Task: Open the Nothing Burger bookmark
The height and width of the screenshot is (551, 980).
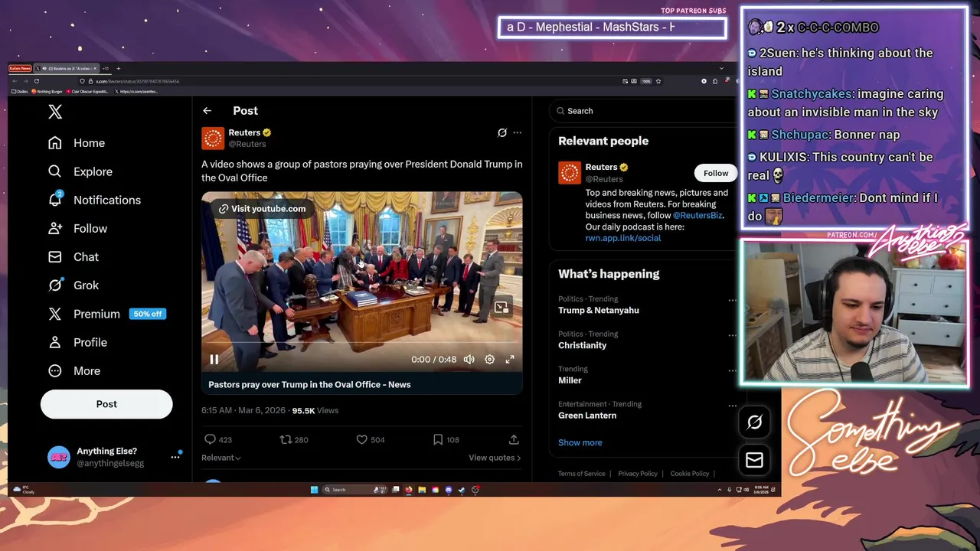Action: point(47,91)
